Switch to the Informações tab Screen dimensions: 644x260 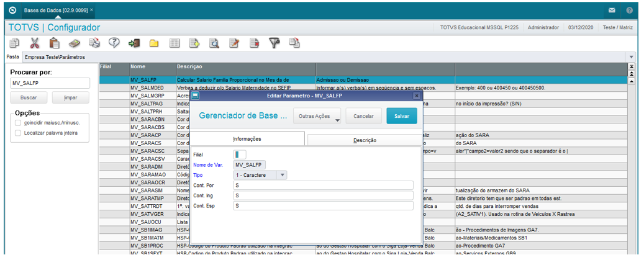point(247,139)
